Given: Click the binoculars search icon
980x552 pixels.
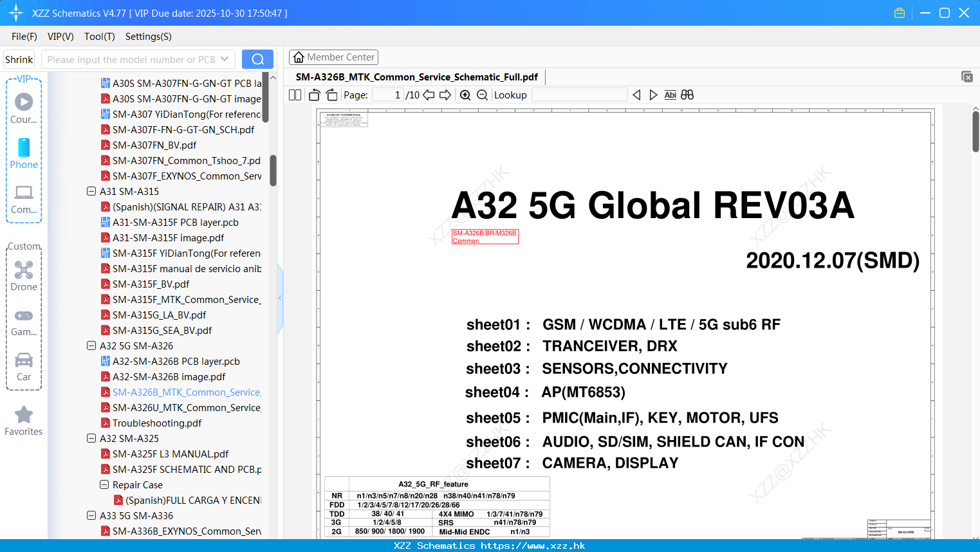Looking at the screenshot, I should click(x=687, y=95).
